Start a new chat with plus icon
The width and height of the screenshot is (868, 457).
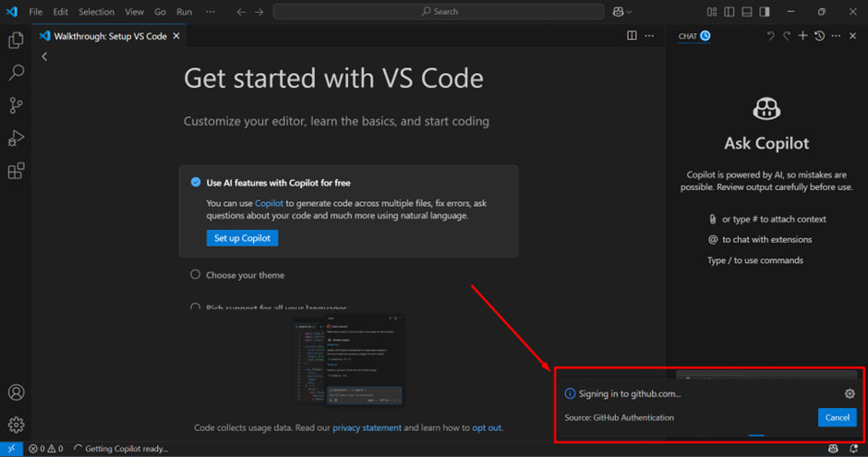pos(802,36)
